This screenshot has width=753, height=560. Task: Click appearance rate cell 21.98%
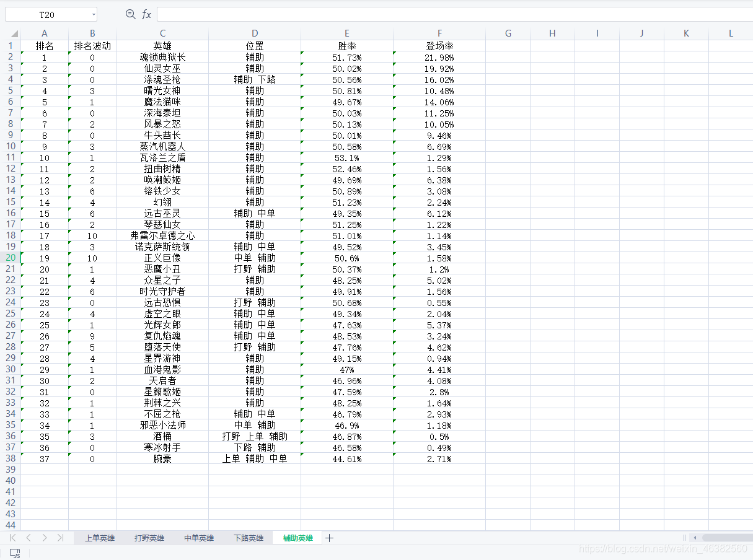coord(439,57)
